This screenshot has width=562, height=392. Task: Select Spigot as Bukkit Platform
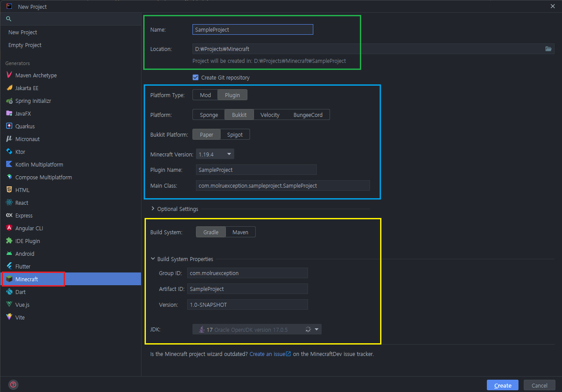tap(235, 134)
